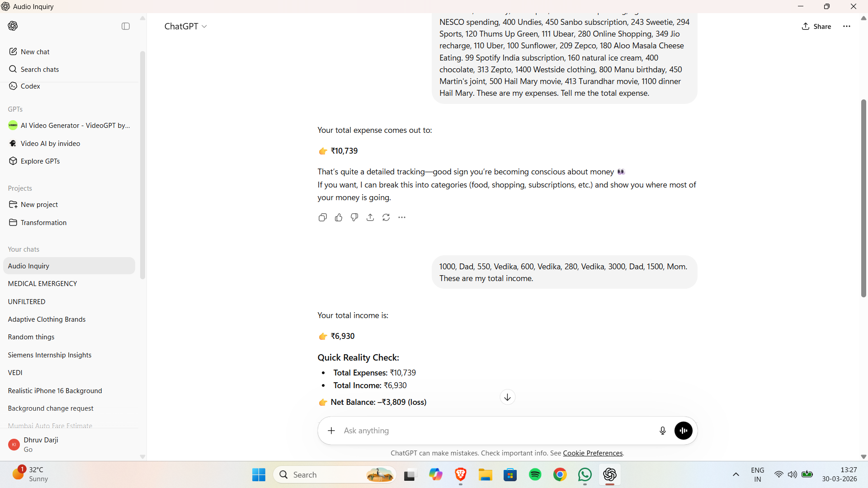Regenerate the expense response
This screenshot has width=868, height=488.
(x=386, y=218)
